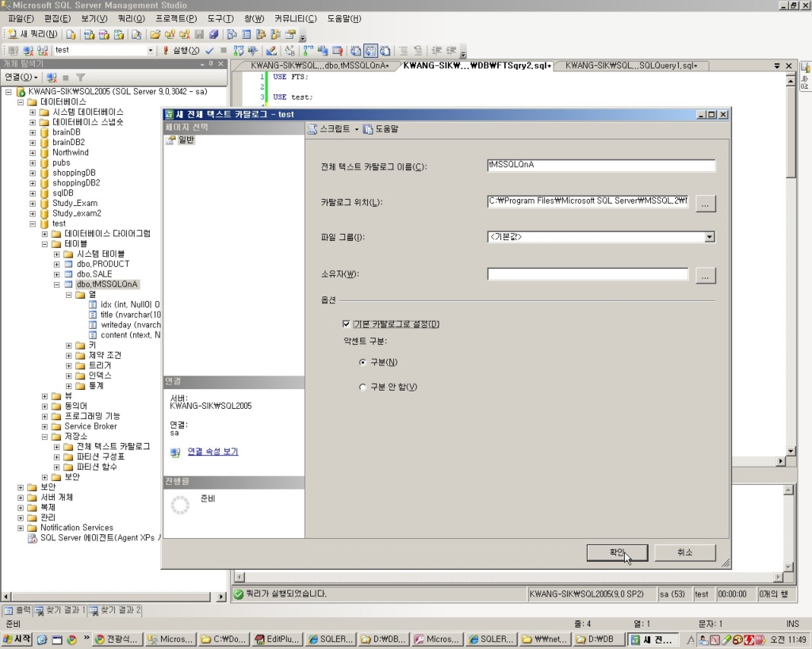
Task: Click the catalog location path field
Action: pyautogui.click(x=588, y=201)
